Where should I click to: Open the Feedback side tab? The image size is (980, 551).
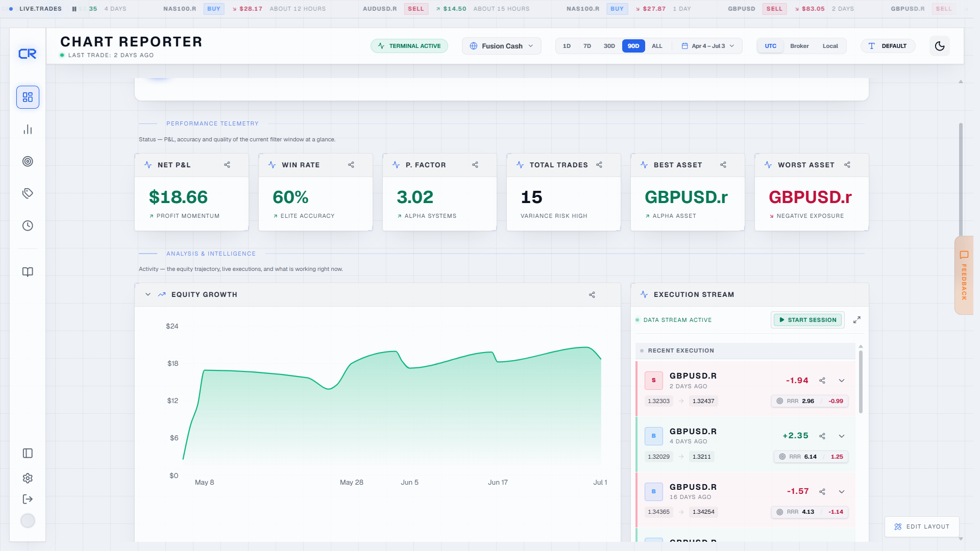(964, 275)
